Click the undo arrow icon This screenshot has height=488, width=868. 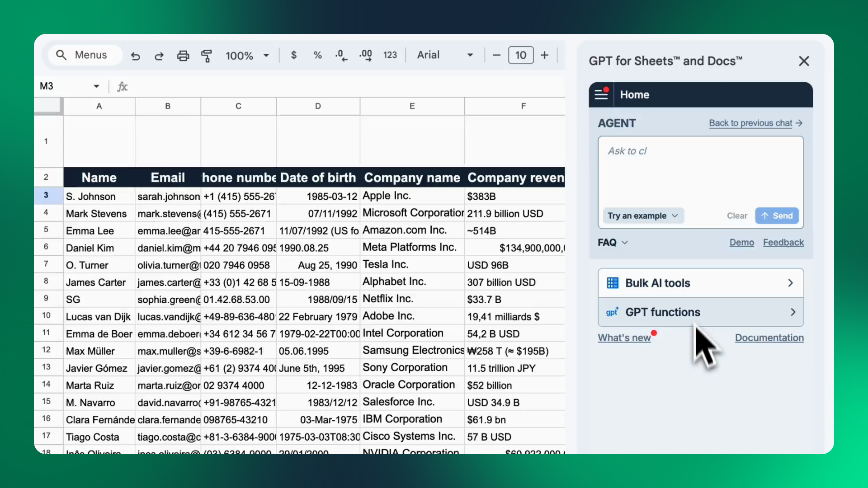click(135, 56)
